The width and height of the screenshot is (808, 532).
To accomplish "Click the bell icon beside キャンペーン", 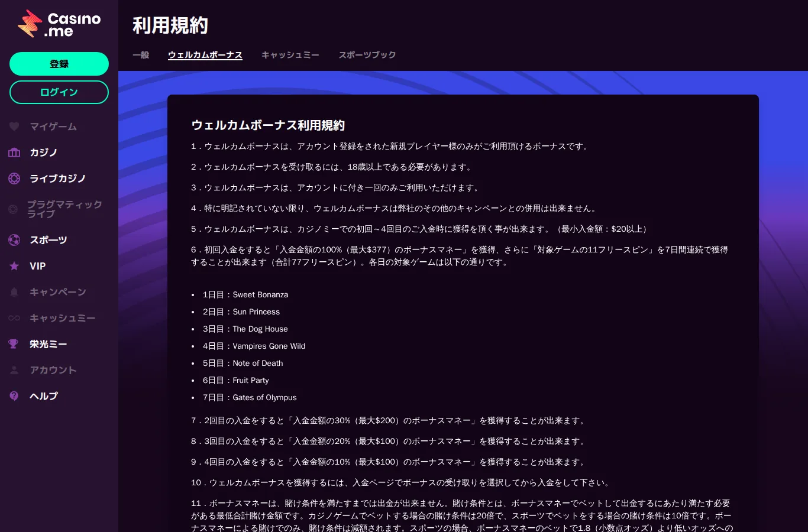I will coord(14,292).
